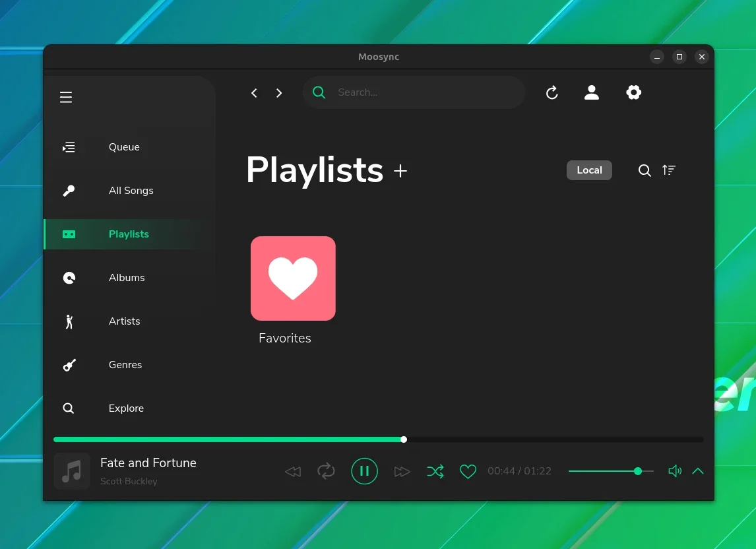The height and width of the screenshot is (549, 756).
Task: Seek in the song progress bar
Action: [379, 439]
